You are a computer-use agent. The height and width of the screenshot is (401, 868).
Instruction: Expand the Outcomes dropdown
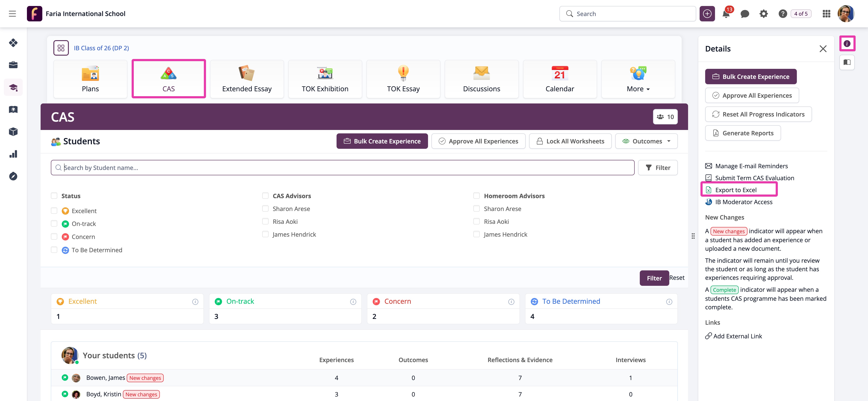coord(646,141)
